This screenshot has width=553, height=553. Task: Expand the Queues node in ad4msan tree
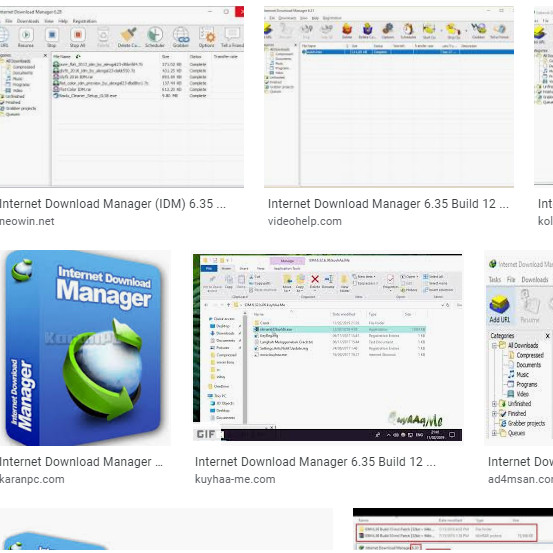tap(494, 433)
